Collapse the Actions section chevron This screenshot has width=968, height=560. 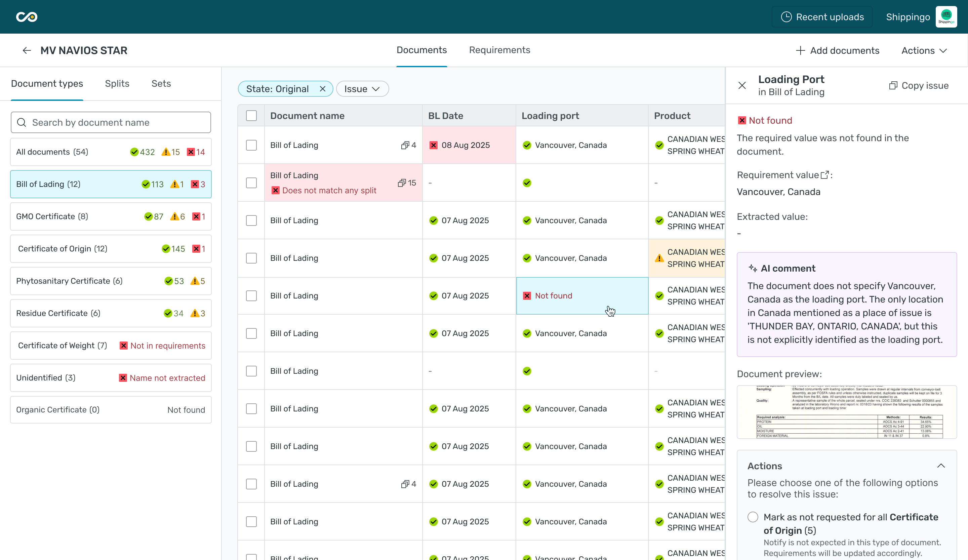point(941,466)
